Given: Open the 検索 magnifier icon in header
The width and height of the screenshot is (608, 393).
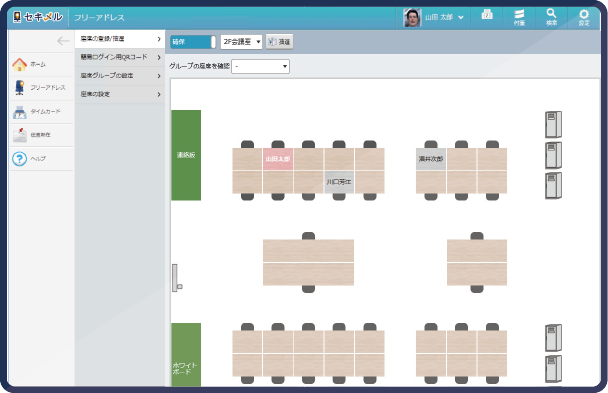Looking at the screenshot, I should (551, 17).
